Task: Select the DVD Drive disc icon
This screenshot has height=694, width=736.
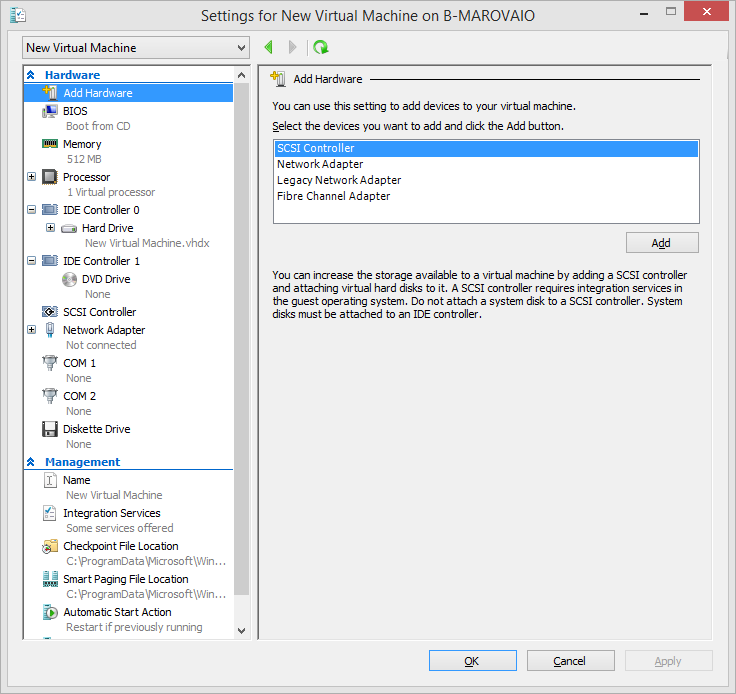Action: pos(69,279)
